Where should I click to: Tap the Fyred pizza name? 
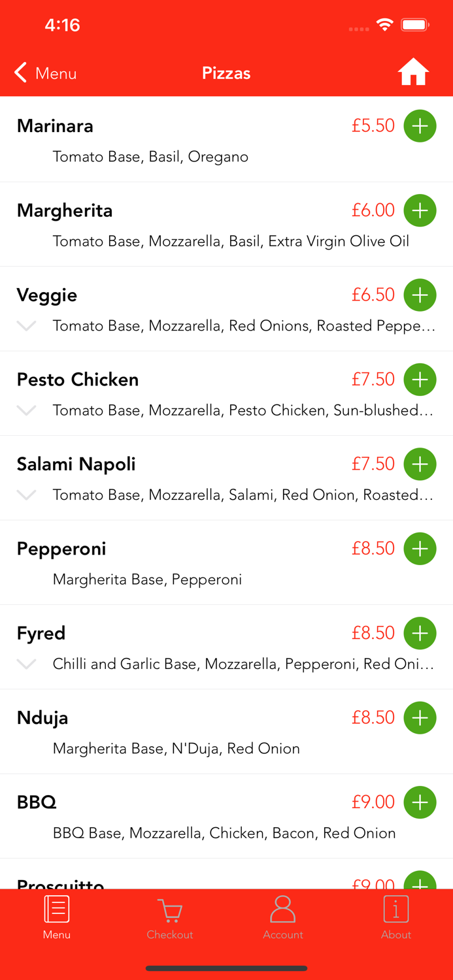tap(41, 633)
